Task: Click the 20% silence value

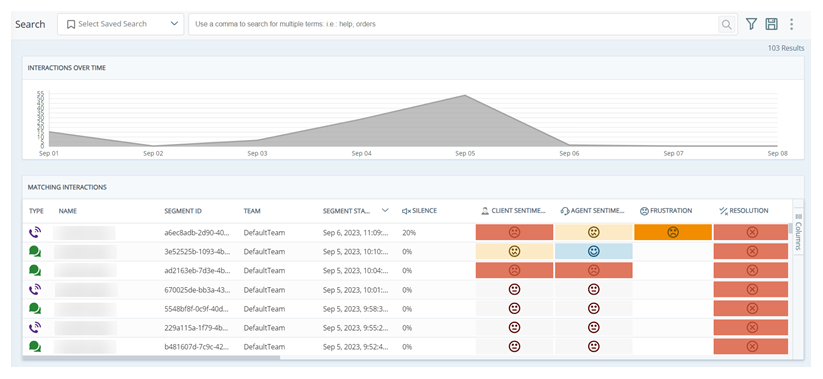Action: 409,232
